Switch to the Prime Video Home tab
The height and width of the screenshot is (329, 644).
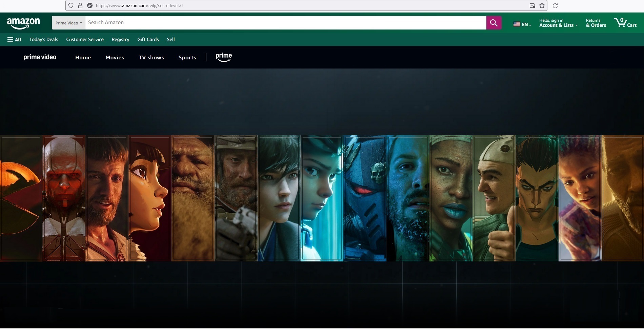[x=83, y=58]
